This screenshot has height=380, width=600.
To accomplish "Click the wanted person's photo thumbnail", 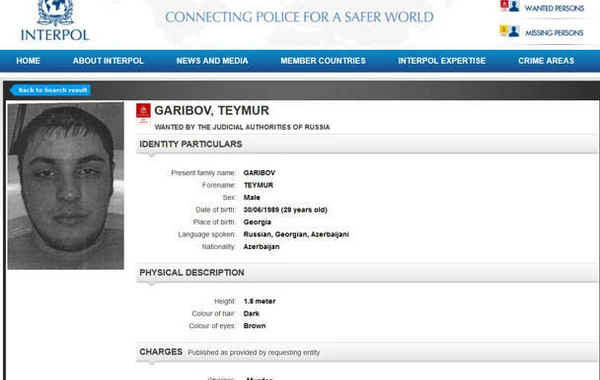I will tap(66, 186).
